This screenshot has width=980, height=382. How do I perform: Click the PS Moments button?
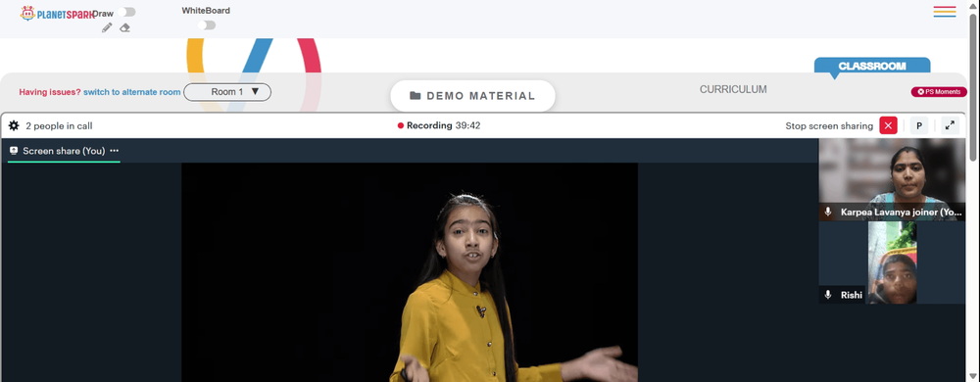939,92
